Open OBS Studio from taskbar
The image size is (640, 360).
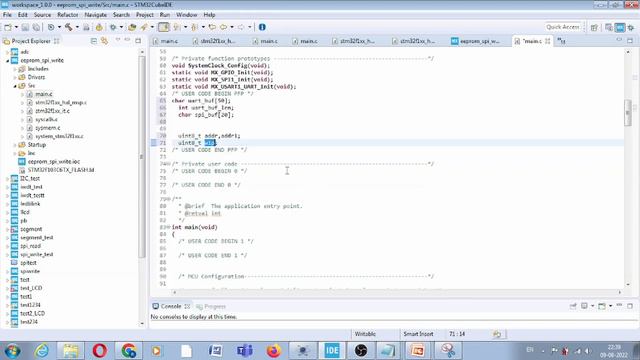pos(361,351)
